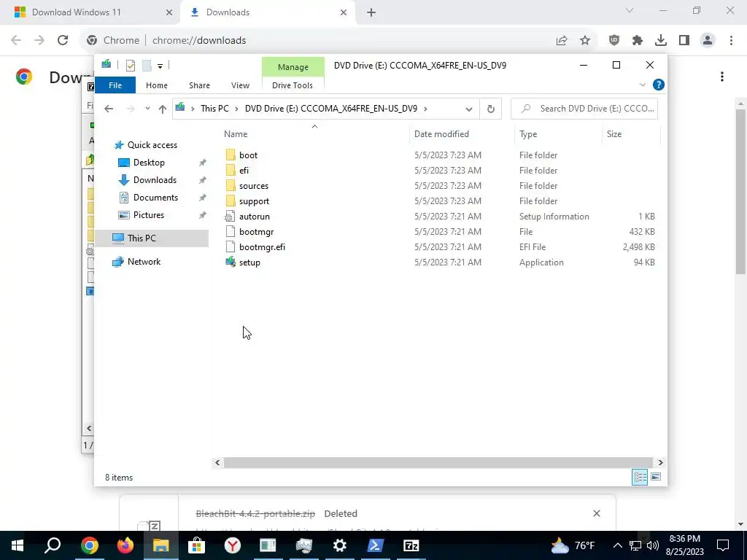
Task: Open Chrome profile avatar
Action: pyautogui.click(x=708, y=41)
